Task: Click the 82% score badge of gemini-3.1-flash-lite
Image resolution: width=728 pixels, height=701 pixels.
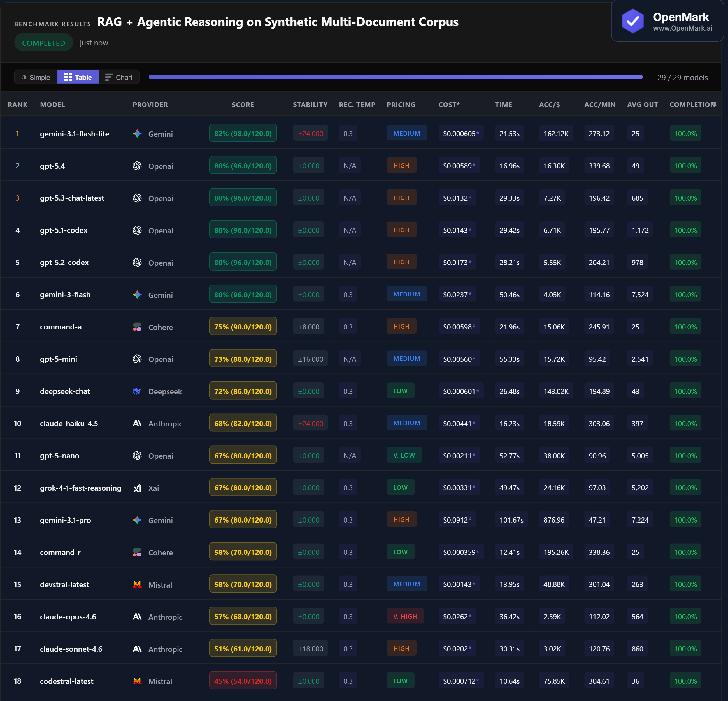Action: (243, 133)
